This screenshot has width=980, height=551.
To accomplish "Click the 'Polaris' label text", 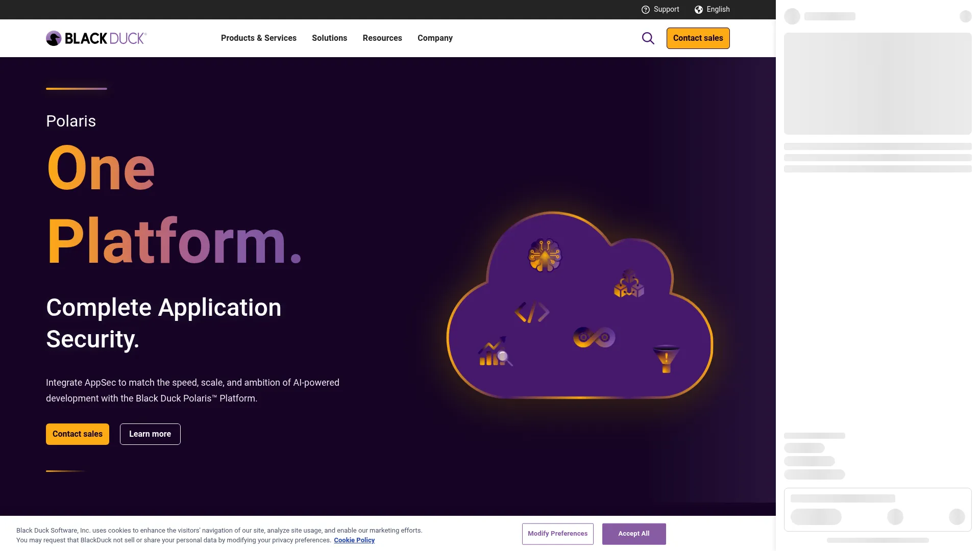I will pyautogui.click(x=71, y=121).
